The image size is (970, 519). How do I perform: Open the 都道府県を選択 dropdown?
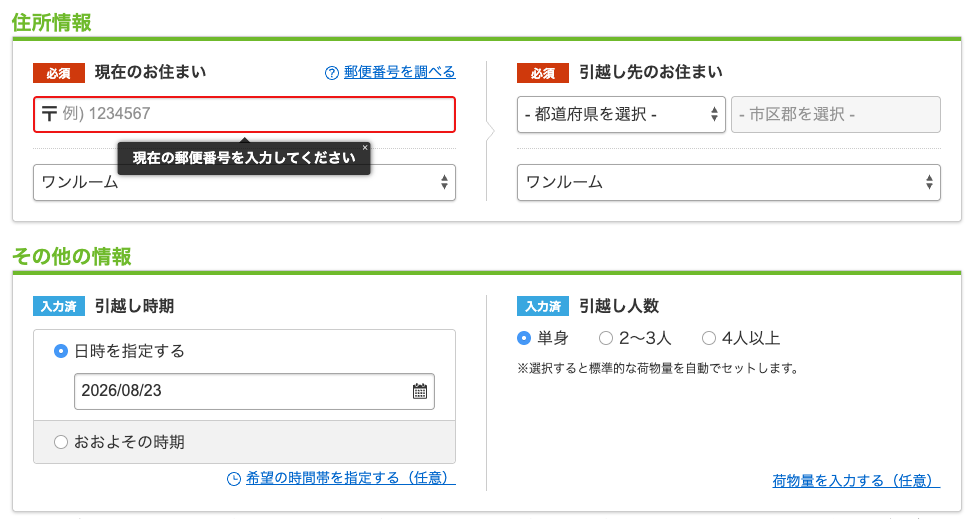[x=621, y=114]
